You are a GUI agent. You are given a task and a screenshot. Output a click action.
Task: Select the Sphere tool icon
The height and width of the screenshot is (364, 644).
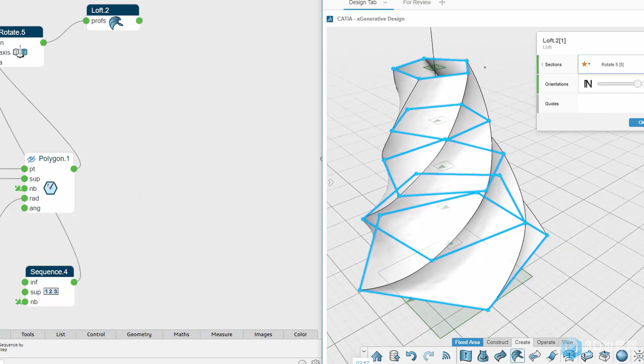pyautogui.click(x=622, y=356)
